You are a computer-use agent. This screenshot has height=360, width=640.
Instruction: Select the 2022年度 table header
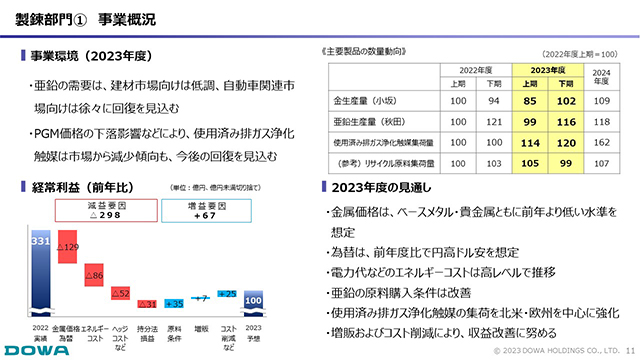[476, 70]
